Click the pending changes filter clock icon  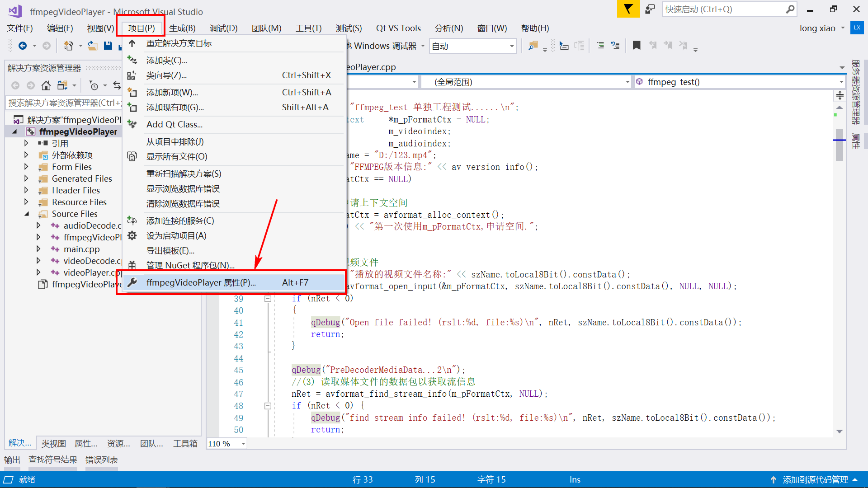(x=94, y=85)
